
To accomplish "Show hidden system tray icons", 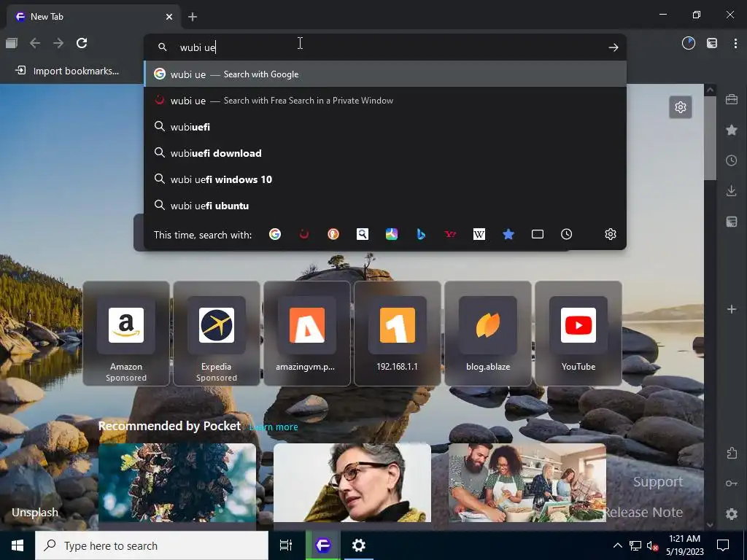I will pyautogui.click(x=617, y=545).
